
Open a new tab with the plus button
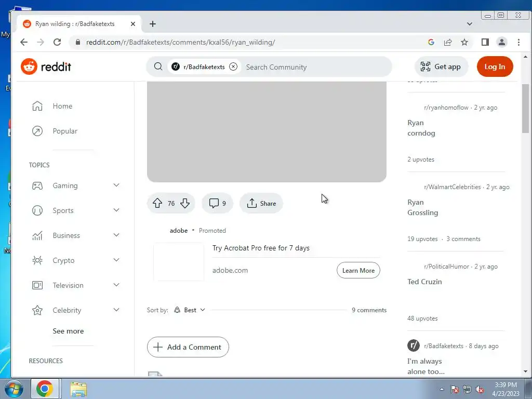[153, 24]
